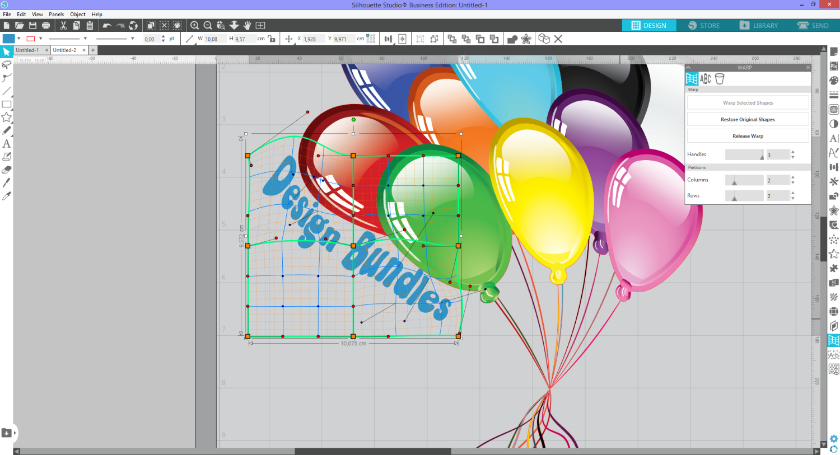
Task: Open the Panels menu
Action: tap(56, 14)
